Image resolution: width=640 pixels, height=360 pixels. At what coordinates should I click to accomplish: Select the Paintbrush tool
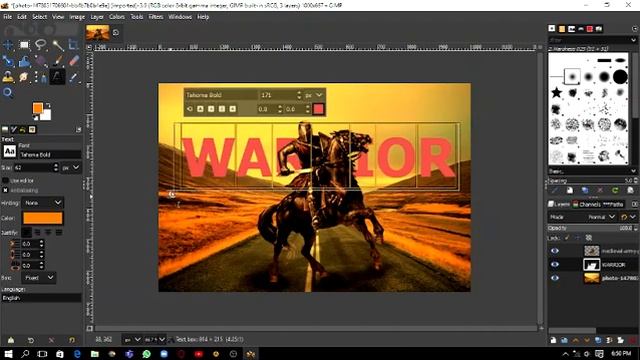point(57,61)
